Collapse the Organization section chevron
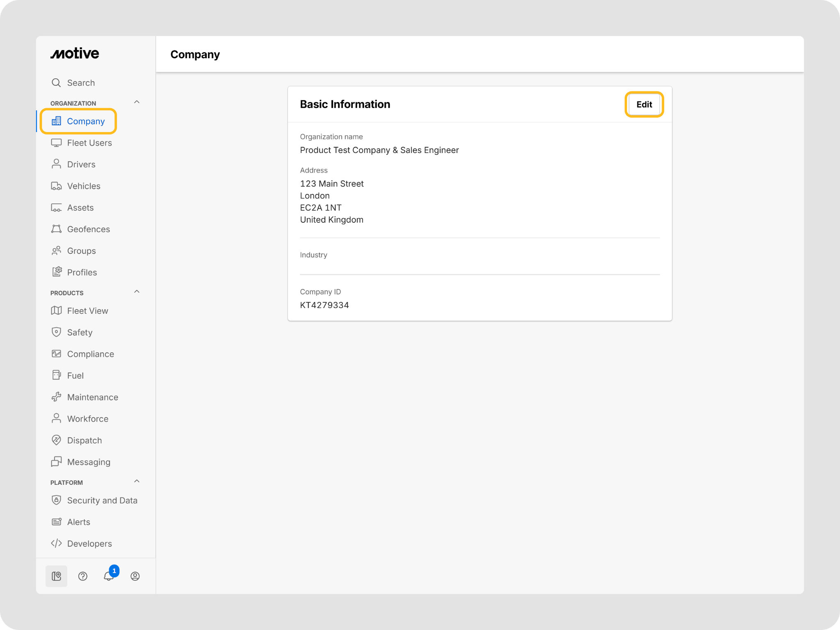 tap(137, 102)
